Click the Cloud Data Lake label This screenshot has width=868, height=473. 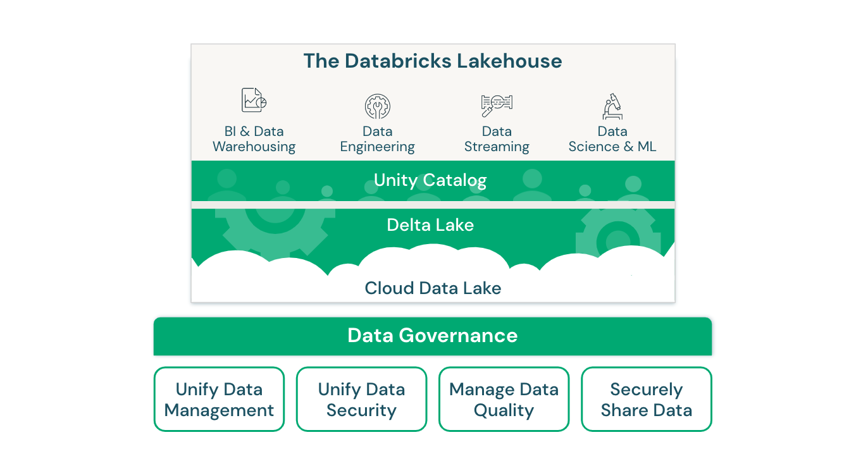point(432,288)
